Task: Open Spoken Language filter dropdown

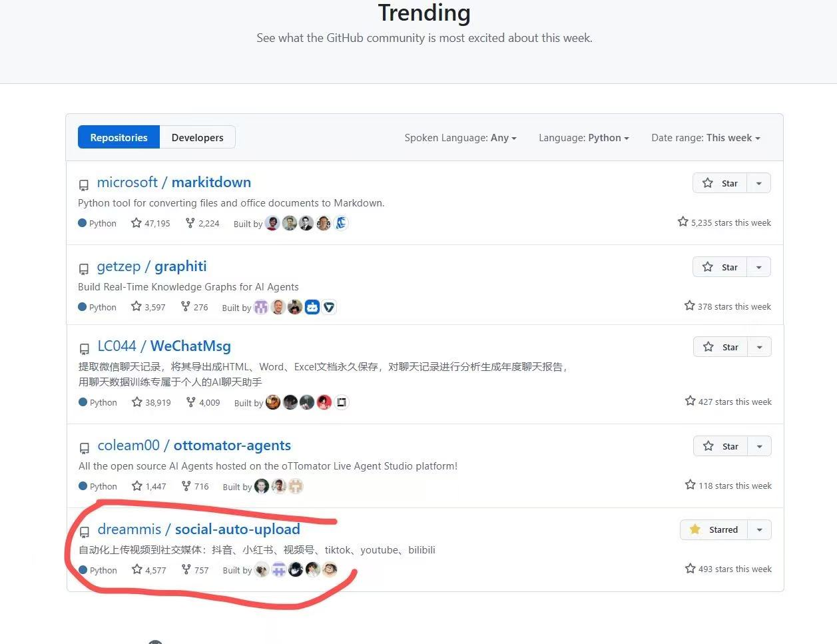Action: tap(460, 138)
